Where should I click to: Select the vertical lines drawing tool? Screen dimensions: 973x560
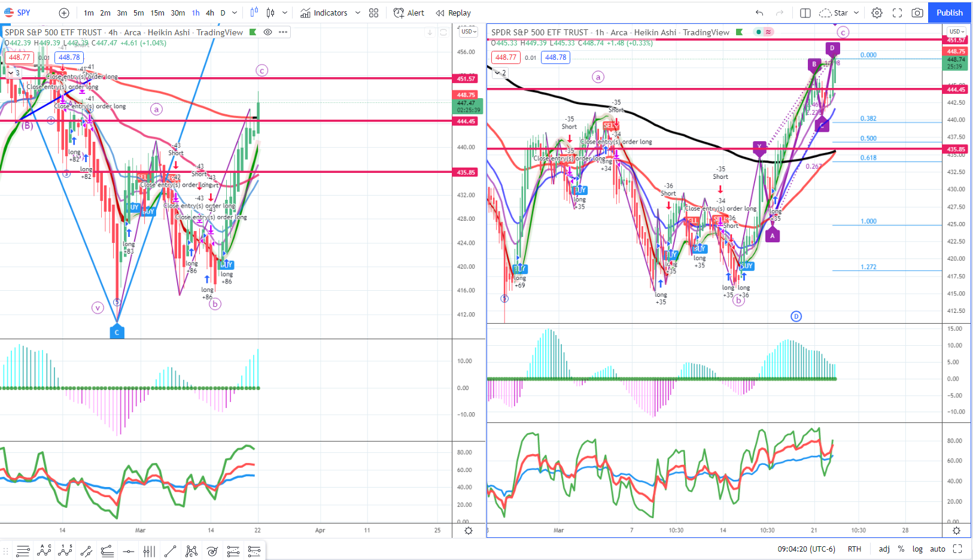(x=149, y=551)
